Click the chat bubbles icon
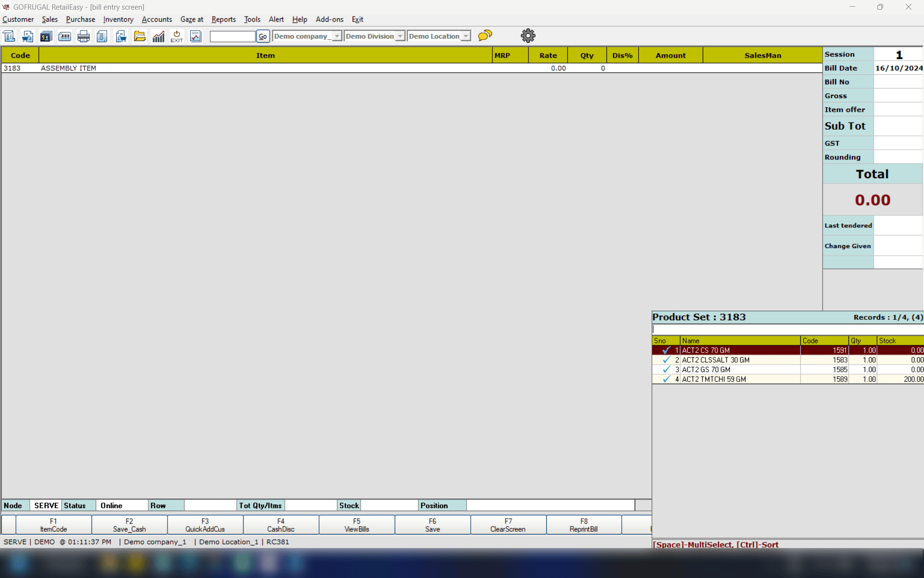Screen dimensions: 924x578 485,35
